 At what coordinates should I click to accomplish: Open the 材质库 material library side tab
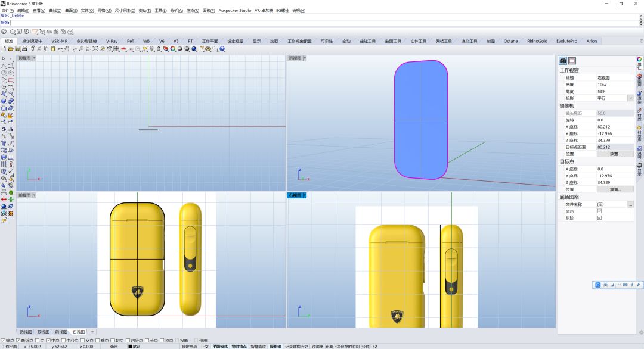click(x=639, y=133)
